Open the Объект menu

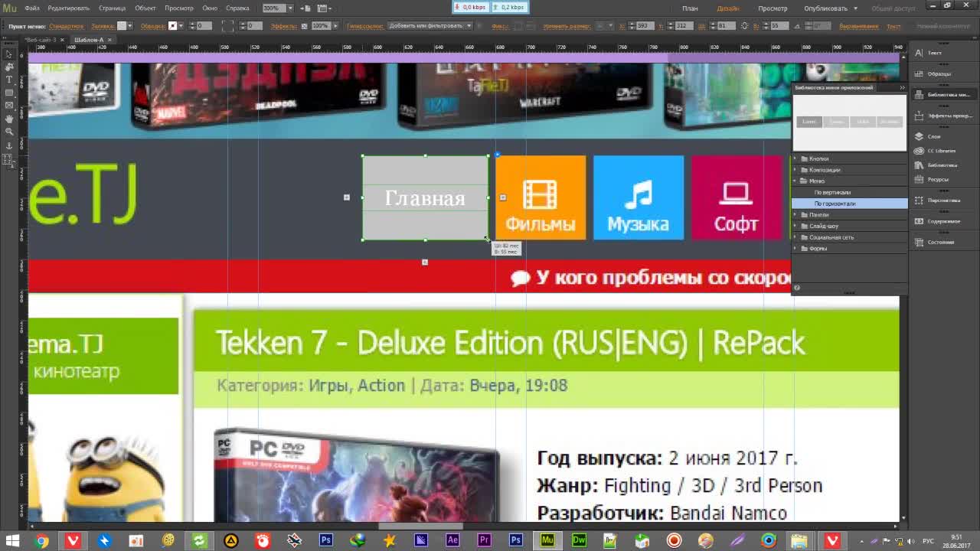tap(145, 8)
